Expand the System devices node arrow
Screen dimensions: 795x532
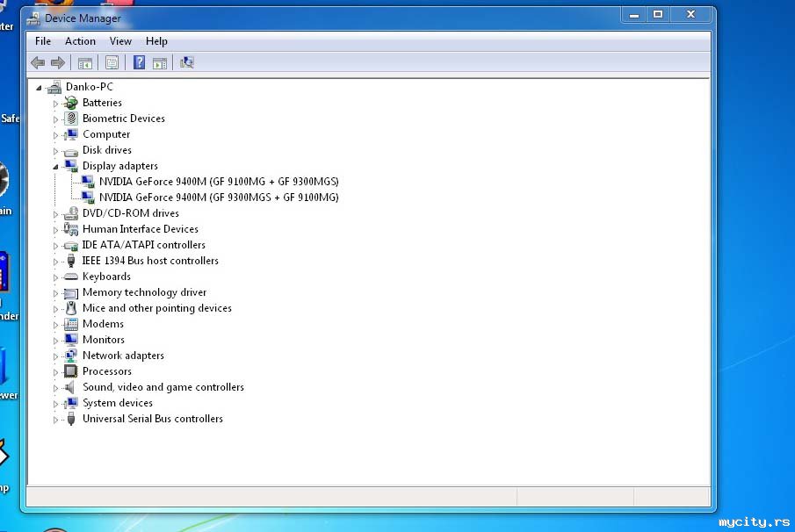(55, 404)
